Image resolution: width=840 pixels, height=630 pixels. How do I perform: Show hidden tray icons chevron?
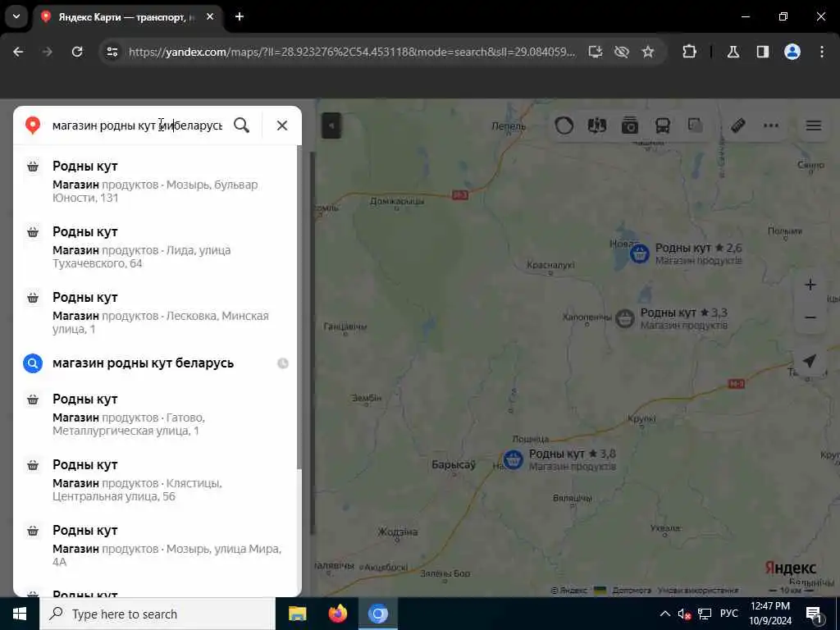click(x=664, y=614)
